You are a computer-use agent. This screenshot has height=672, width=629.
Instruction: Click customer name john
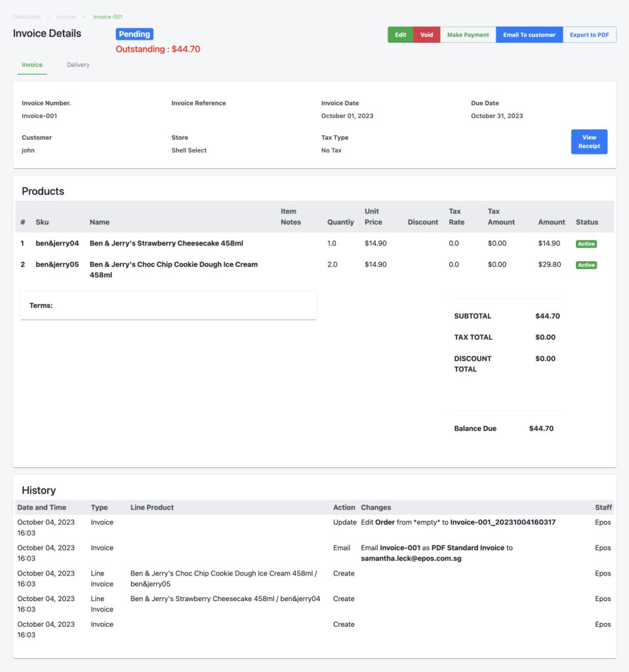tap(28, 150)
